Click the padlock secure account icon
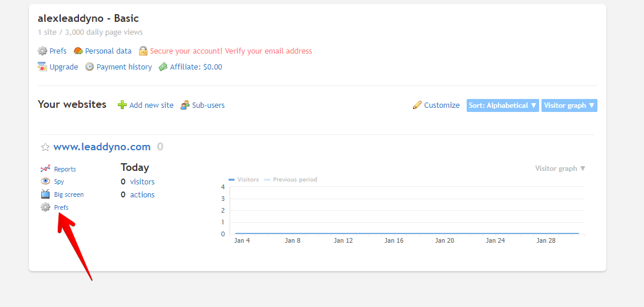The width and height of the screenshot is (644, 307). coord(143,51)
